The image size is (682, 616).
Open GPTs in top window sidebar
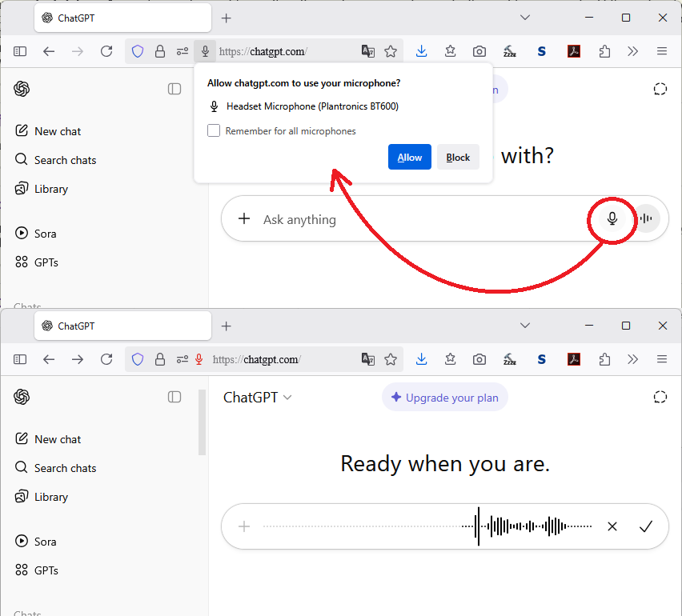(37, 262)
